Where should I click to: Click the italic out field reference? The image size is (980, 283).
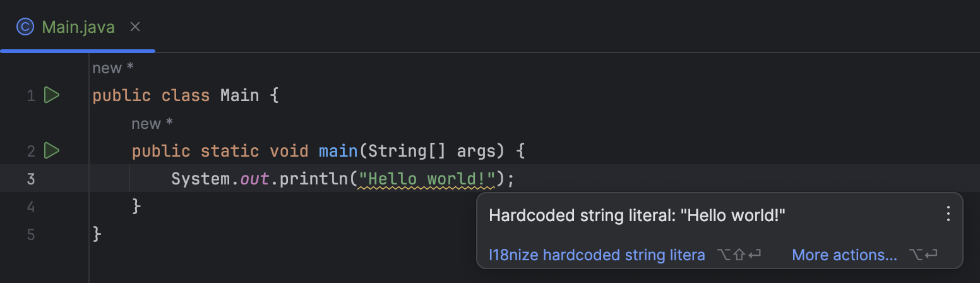pyautogui.click(x=255, y=179)
